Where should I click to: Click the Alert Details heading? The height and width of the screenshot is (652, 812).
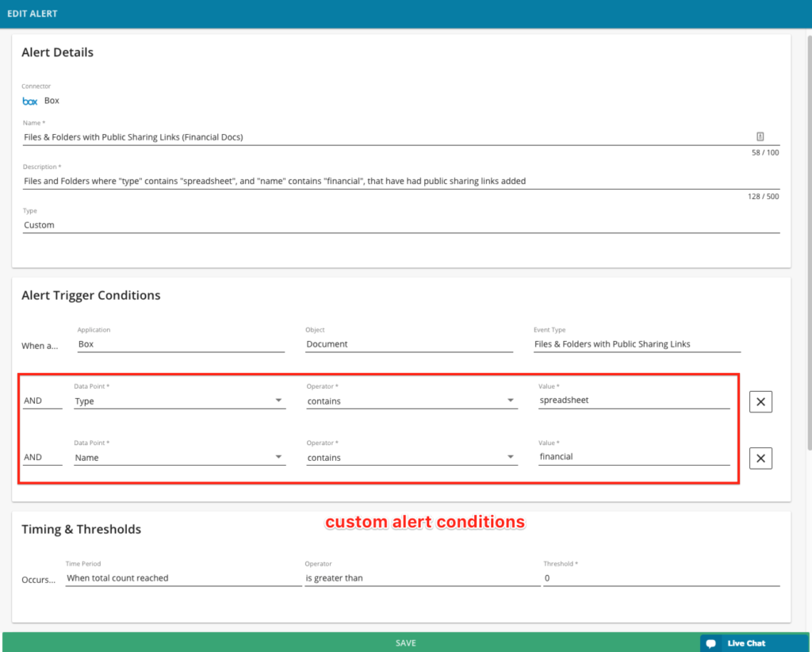pos(57,52)
